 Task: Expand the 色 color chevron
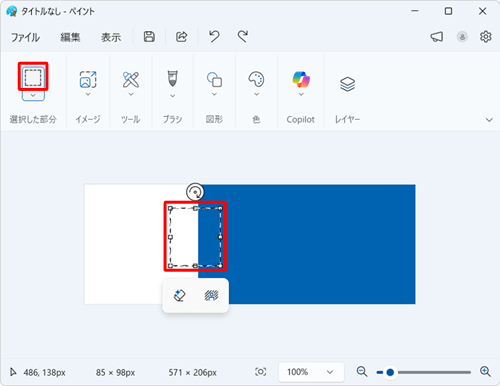tap(256, 95)
